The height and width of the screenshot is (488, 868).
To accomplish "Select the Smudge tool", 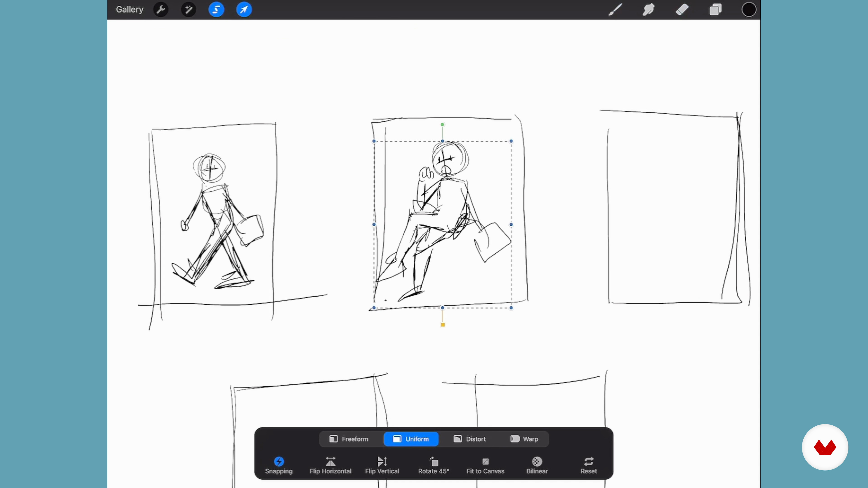I will (648, 9).
